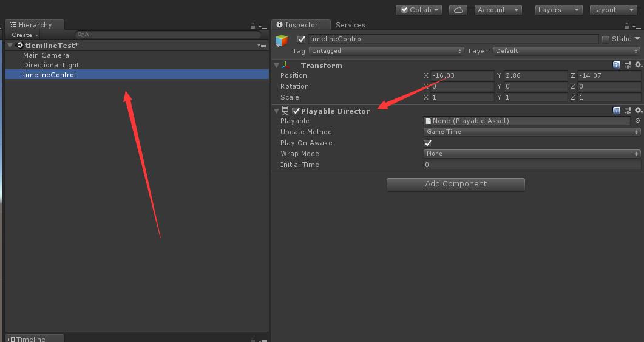
Task: Open the Static flags dropdown arrow
Action: pos(637,39)
